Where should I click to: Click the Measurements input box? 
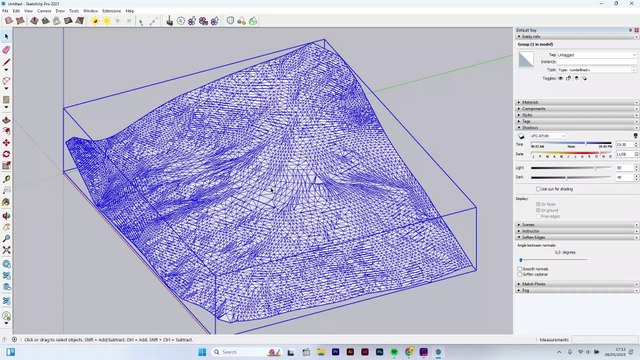point(605,340)
